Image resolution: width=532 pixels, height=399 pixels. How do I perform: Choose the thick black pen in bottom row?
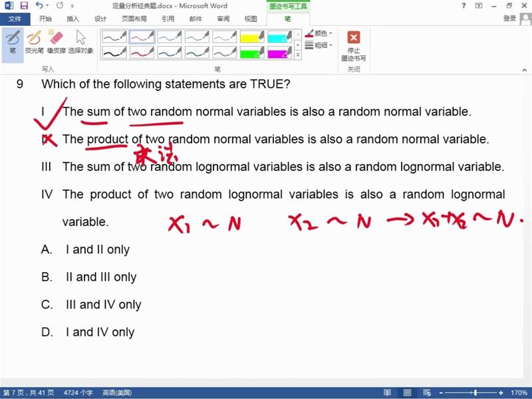tap(114, 53)
